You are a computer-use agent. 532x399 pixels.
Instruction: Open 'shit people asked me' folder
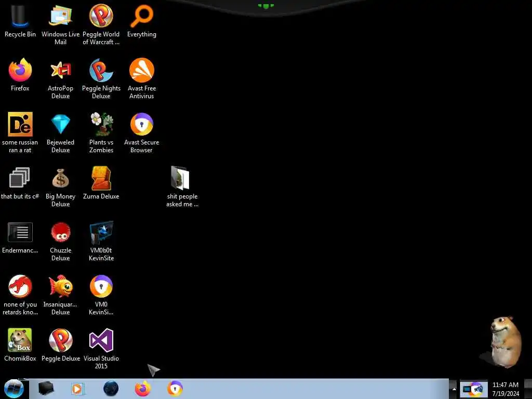click(x=182, y=187)
